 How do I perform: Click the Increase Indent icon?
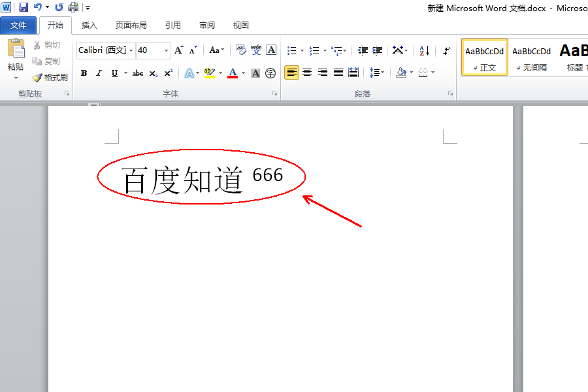(377, 50)
